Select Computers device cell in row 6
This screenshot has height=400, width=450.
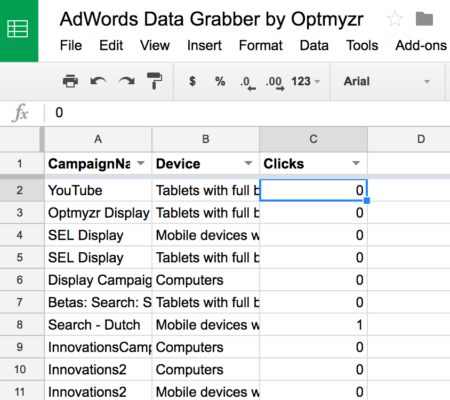tap(206, 280)
